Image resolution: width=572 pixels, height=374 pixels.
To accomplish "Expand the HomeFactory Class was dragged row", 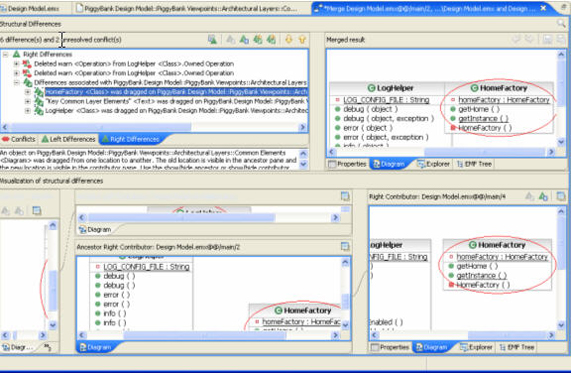I will (28, 92).
